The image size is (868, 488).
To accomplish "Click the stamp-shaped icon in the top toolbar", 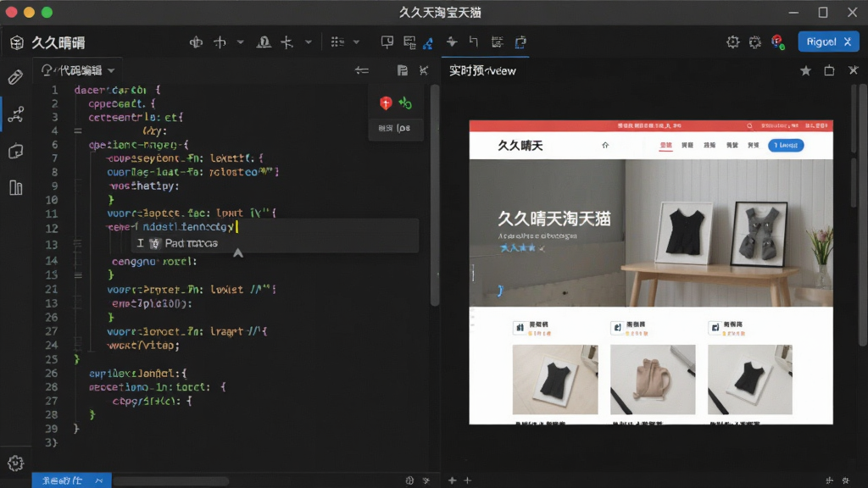I will point(264,42).
